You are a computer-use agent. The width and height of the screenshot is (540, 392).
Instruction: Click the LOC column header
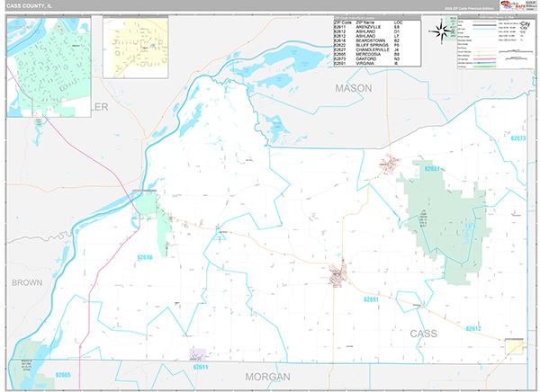coord(398,22)
